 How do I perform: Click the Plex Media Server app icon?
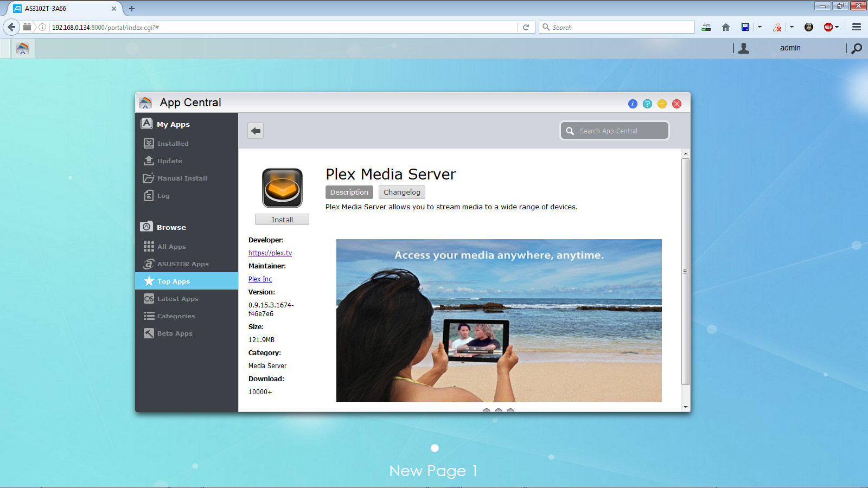pyautogui.click(x=282, y=188)
